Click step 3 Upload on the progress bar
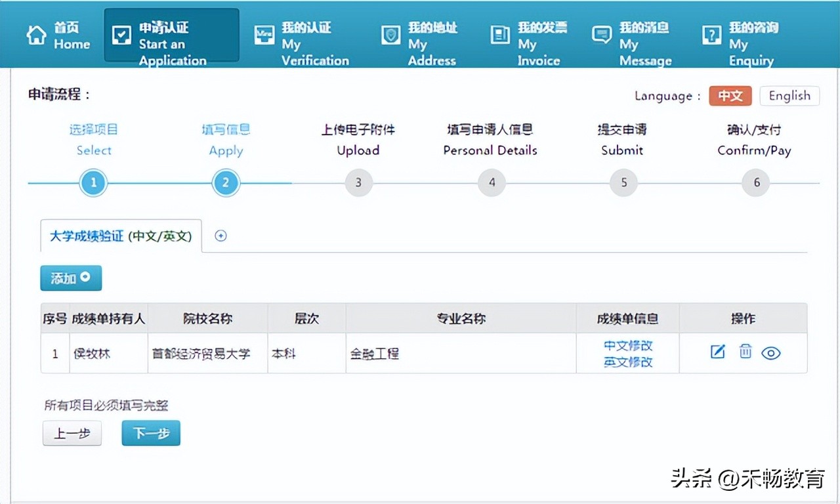This screenshot has width=840, height=504. 358,182
